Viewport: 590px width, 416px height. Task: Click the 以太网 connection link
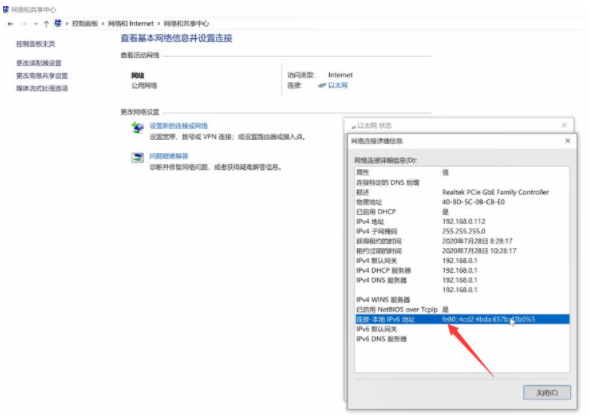click(338, 85)
